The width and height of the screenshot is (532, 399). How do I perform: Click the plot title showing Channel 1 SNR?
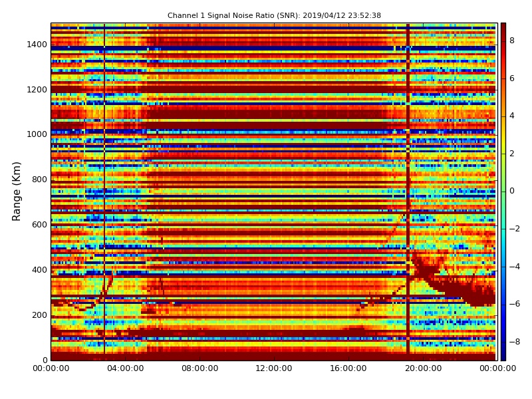click(274, 15)
